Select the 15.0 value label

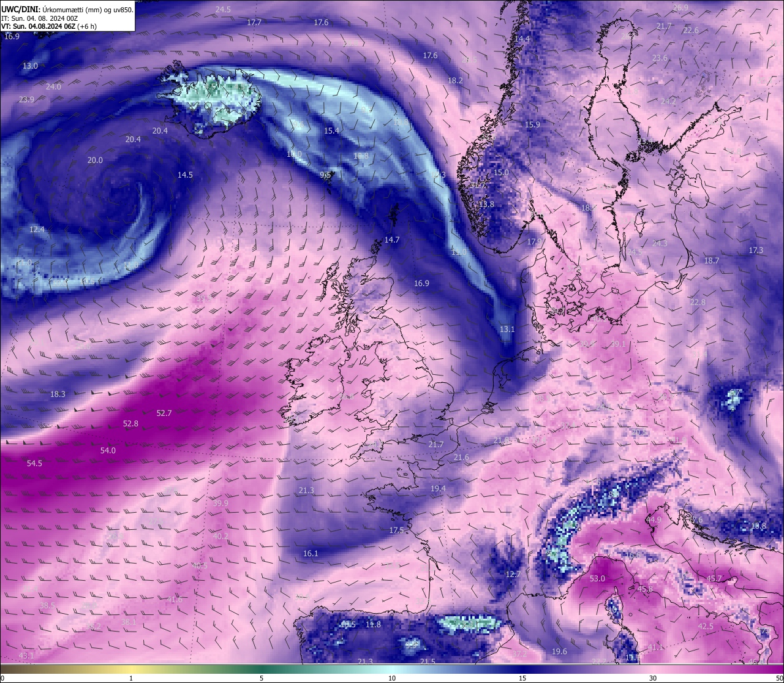coord(501,173)
